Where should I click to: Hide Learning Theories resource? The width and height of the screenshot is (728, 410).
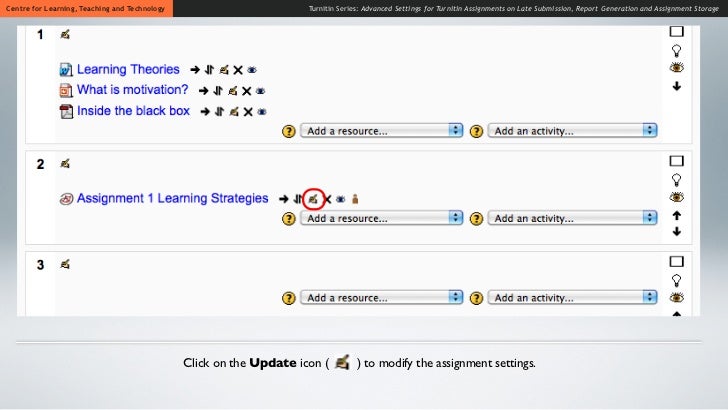[252, 70]
